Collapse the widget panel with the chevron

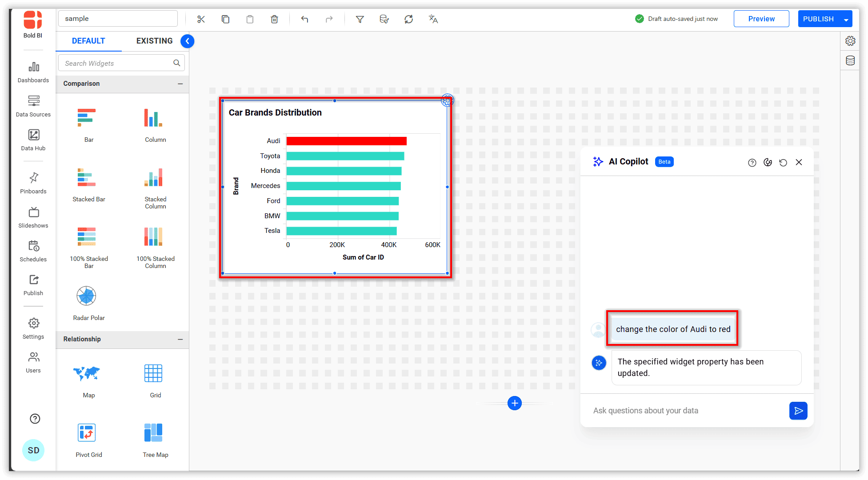tap(187, 41)
